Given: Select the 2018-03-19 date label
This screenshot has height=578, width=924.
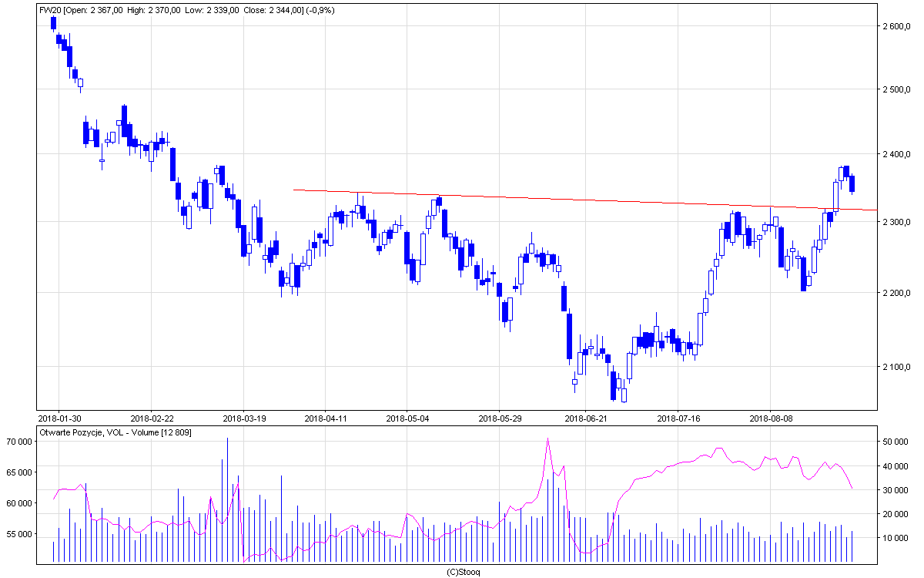Looking at the screenshot, I should pos(243,418).
